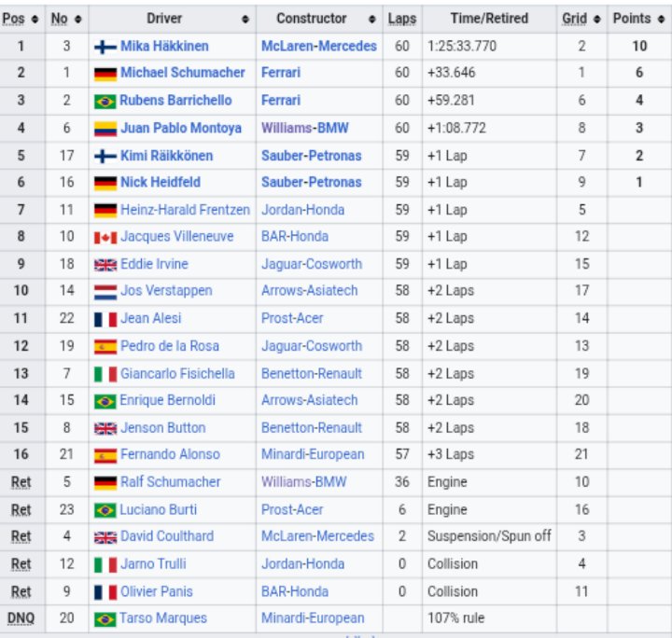
Task: Sort table by Points column arrows
Action: [x=662, y=19]
